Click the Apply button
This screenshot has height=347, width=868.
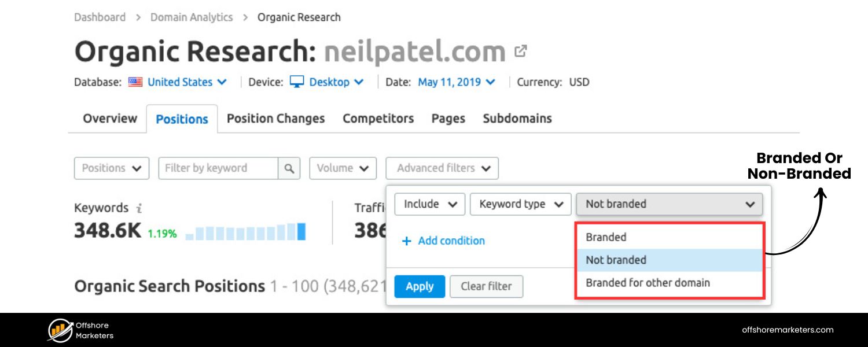420,286
